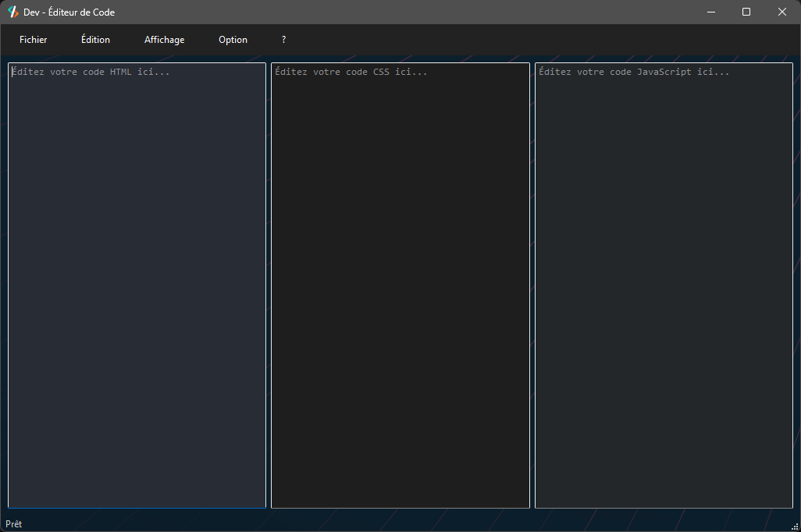Click the empty middle of the status bar
Image resolution: width=801 pixels, height=532 pixels.
(400, 524)
